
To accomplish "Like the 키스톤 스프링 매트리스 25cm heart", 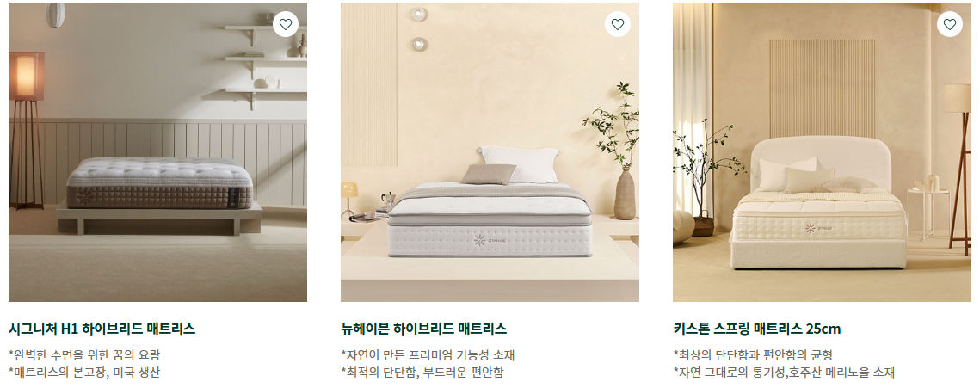I will click(x=949, y=24).
